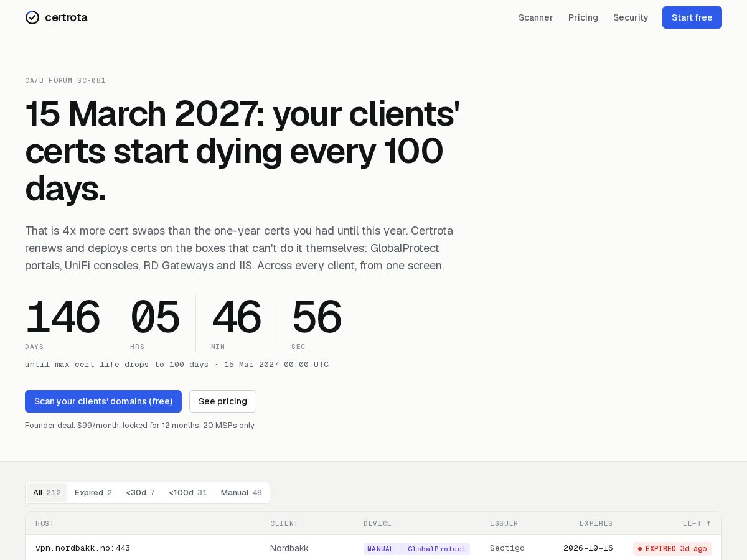Filter by the <30d tab
Image resolution: width=747 pixels, height=560 pixels.
pyautogui.click(x=140, y=493)
